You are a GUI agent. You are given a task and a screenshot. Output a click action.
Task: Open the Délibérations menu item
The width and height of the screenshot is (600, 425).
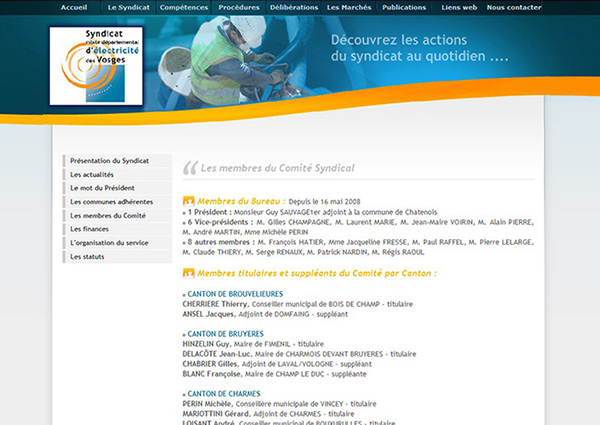(x=295, y=6)
